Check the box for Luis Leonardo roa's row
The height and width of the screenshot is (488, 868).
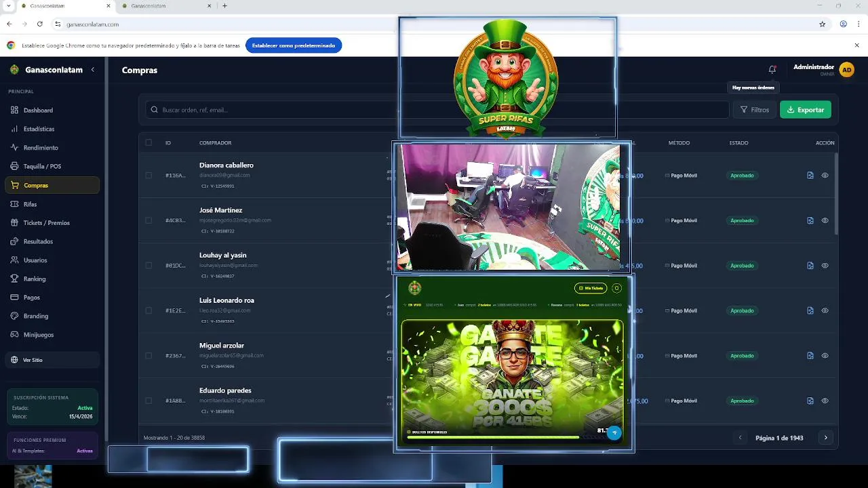[149, 310]
